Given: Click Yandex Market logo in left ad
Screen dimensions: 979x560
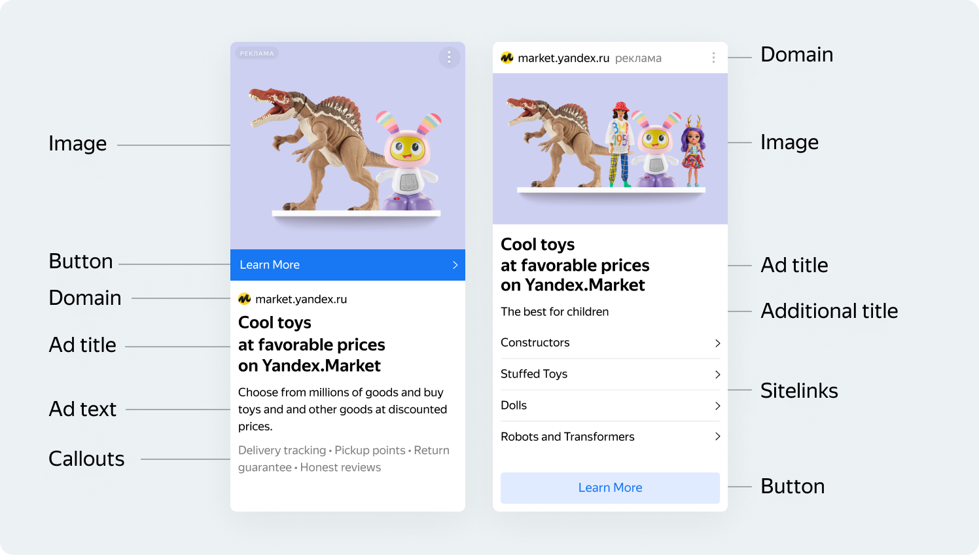Looking at the screenshot, I should [245, 299].
